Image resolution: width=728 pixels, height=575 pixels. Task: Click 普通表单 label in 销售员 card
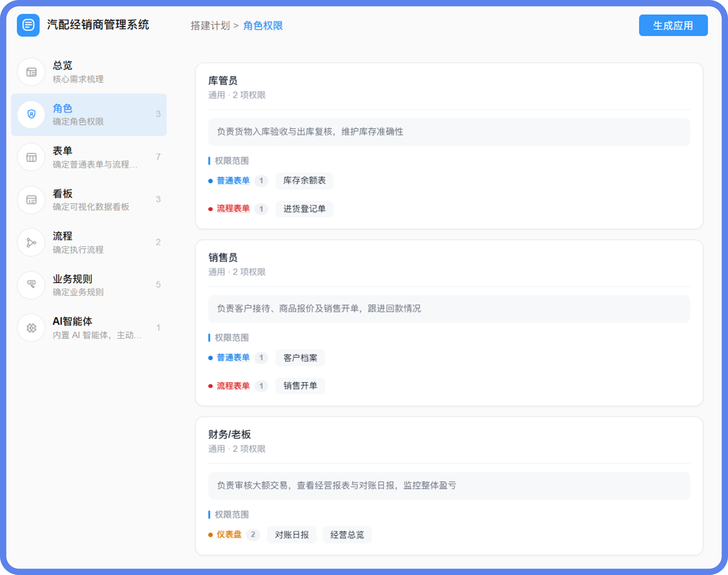pos(233,357)
